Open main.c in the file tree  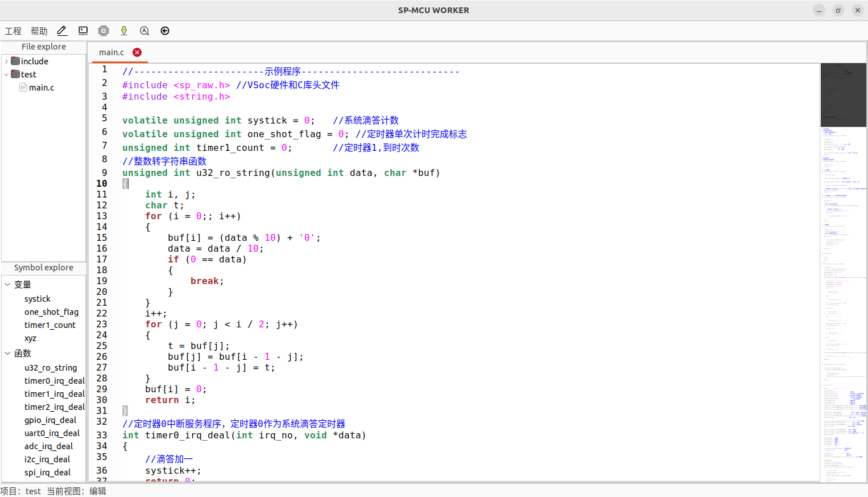click(x=42, y=88)
